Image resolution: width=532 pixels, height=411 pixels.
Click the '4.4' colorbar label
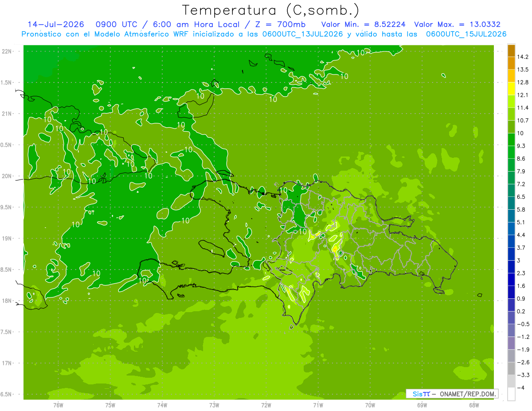pyautogui.click(x=521, y=235)
